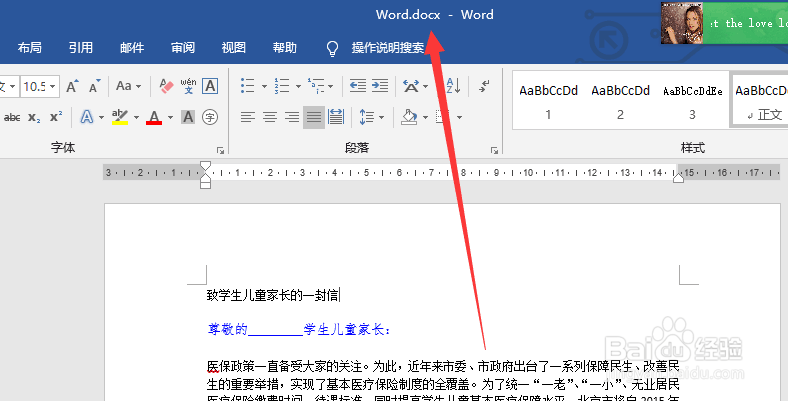Toggle character shading gray A
Image resolution: width=788 pixels, height=401 pixels.
pos(188,117)
